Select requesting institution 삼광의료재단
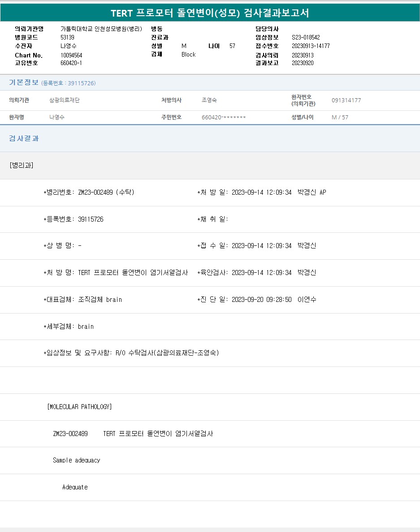The image size is (420, 532). [x=65, y=100]
